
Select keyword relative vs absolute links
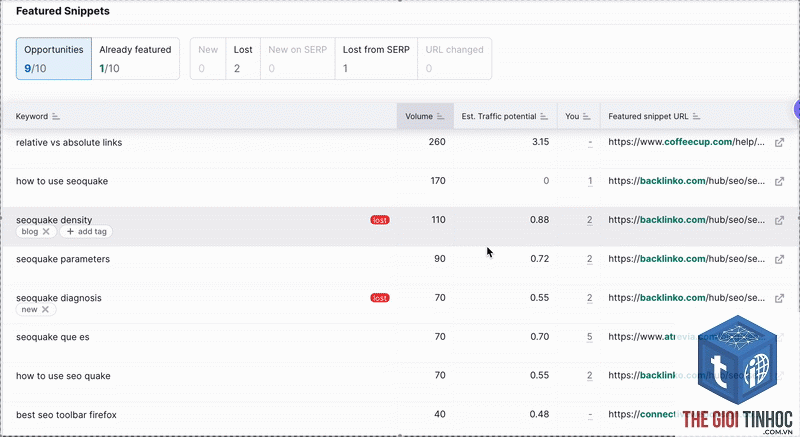pos(69,143)
